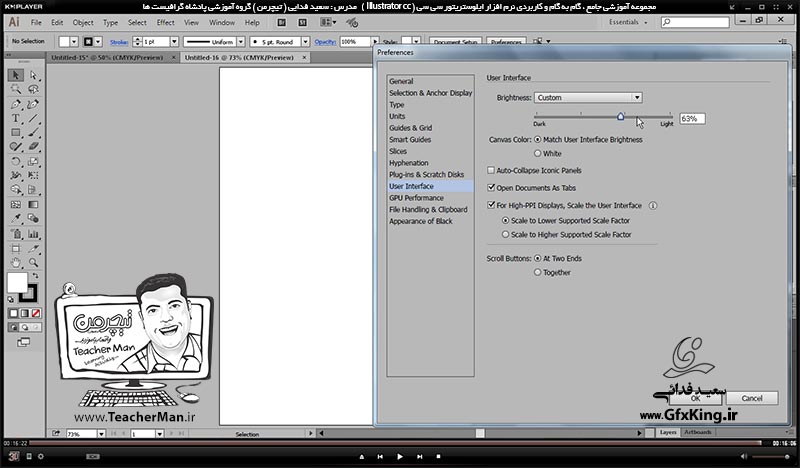Click the brightness percentage field showing 63%
The image size is (800, 468).
pyautogui.click(x=692, y=119)
